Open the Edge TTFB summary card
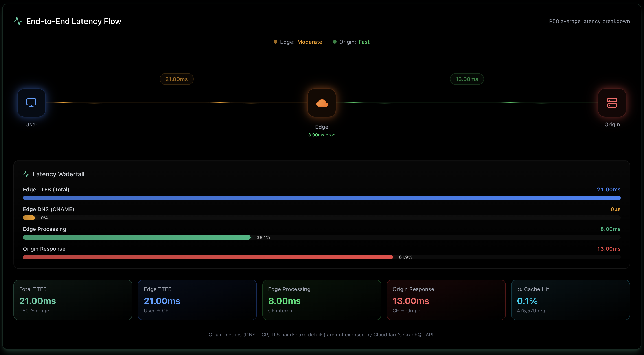 pyautogui.click(x=197, y=300)
